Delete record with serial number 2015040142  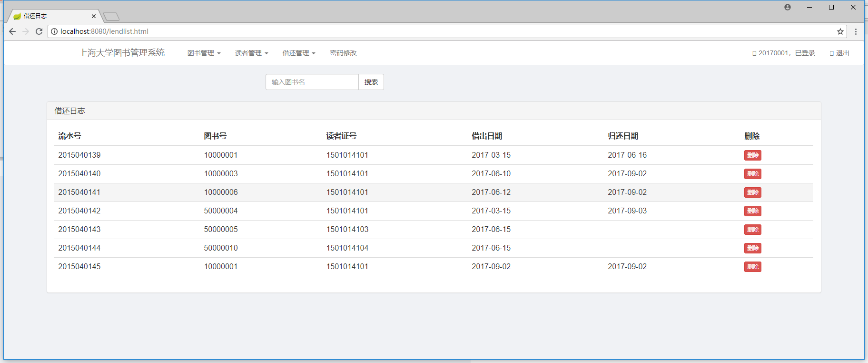click(x=752, y=211)
